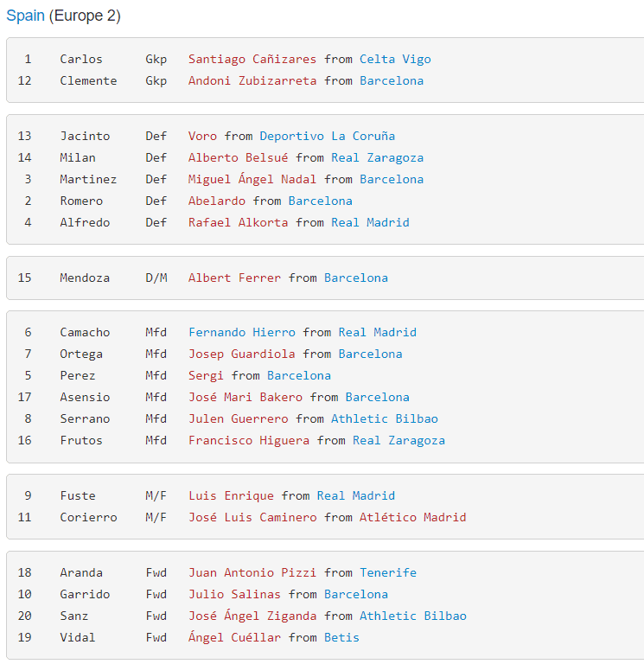Click the Francisco Higuera link
The height and width of the screenshot is (664, 644).
click(249, 440)
